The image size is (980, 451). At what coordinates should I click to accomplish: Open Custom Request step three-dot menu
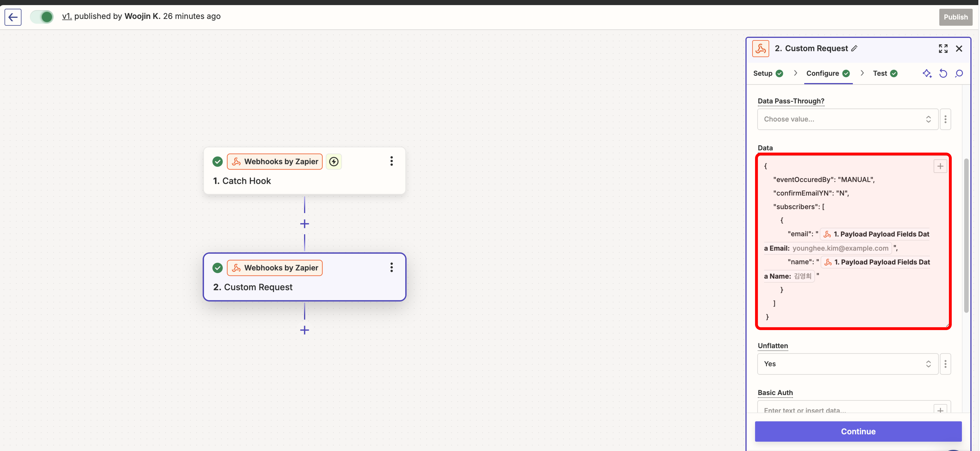click(x=391, y=267)
